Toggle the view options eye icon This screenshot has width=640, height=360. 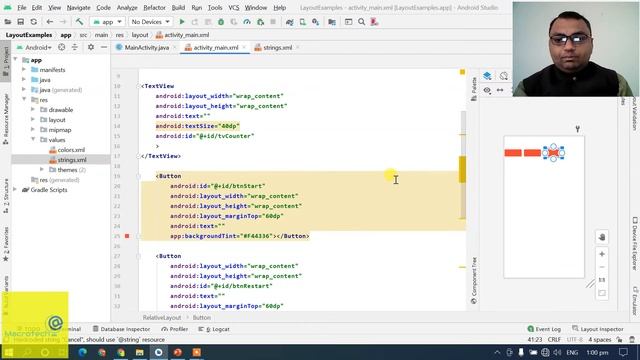(x=487, y=90)
